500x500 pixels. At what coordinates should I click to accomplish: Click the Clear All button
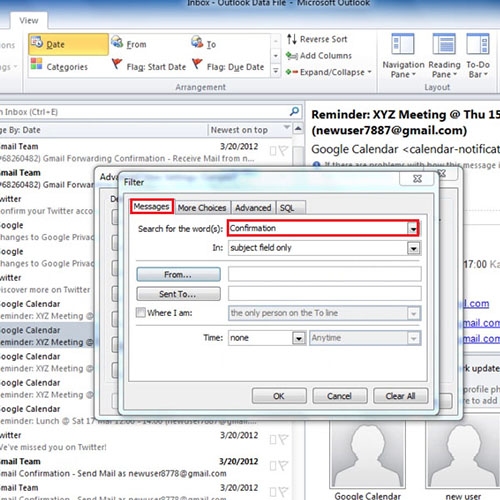pos(400,396)
